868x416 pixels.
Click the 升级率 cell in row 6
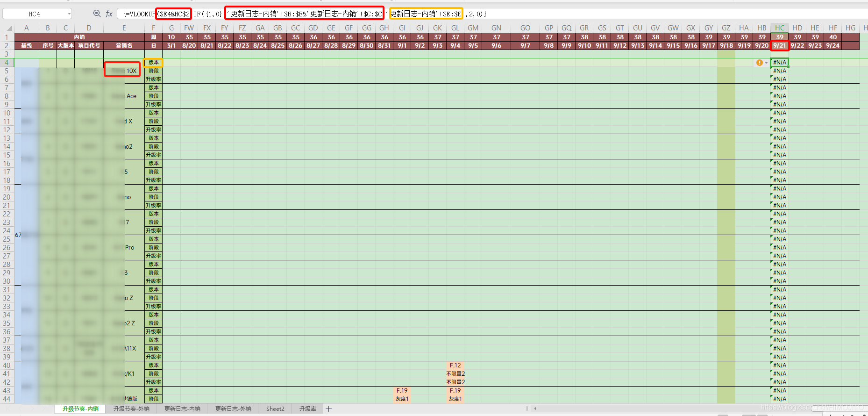[154, 79]
